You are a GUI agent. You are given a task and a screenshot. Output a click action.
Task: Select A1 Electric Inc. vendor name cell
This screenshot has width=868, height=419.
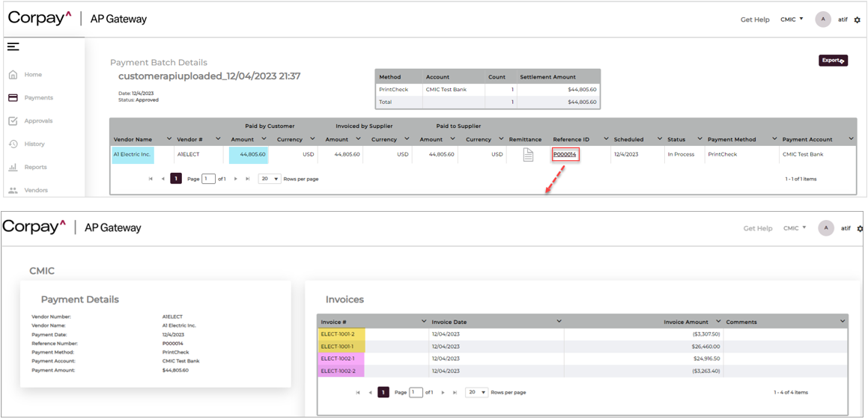click(x=133, y=155)
